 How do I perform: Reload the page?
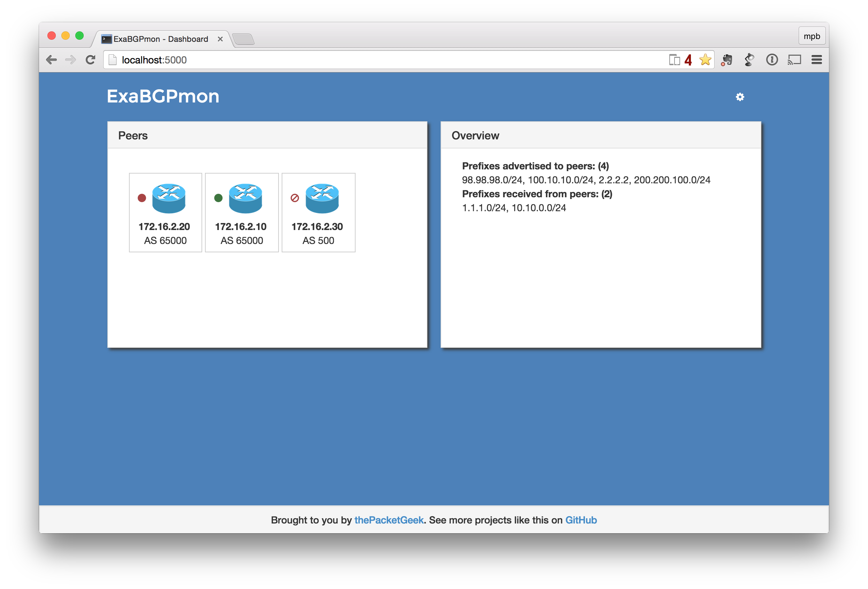pos(90,60)
